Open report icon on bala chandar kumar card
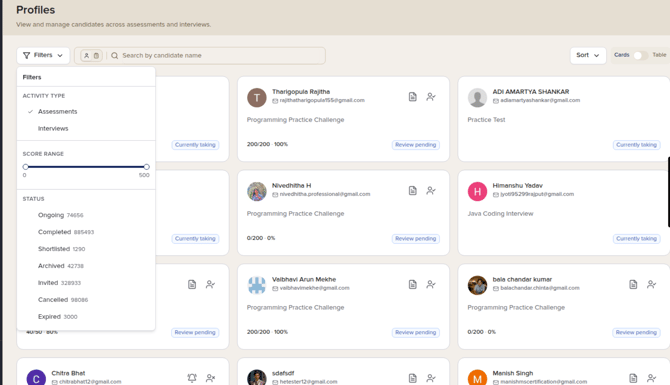The height and width of the screenshot is (385, 670). click(x=633, y=285)
